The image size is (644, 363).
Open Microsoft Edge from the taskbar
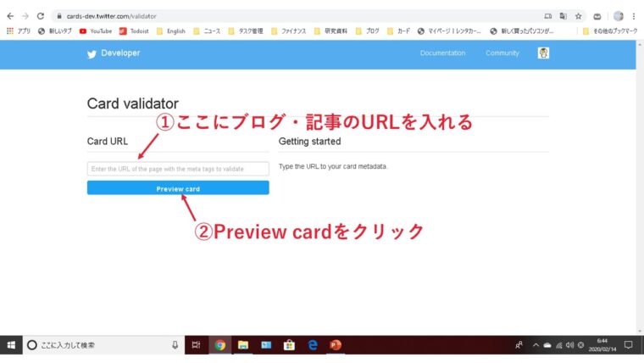coord(313,345)
